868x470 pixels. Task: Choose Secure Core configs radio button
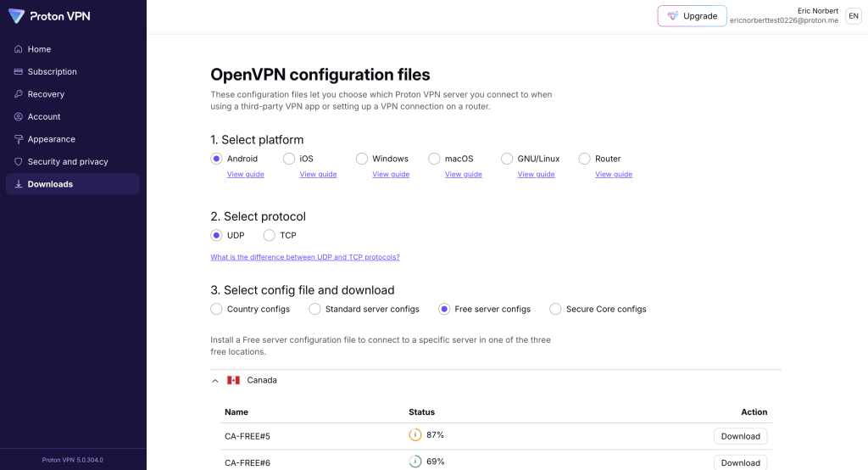[555, 309]
